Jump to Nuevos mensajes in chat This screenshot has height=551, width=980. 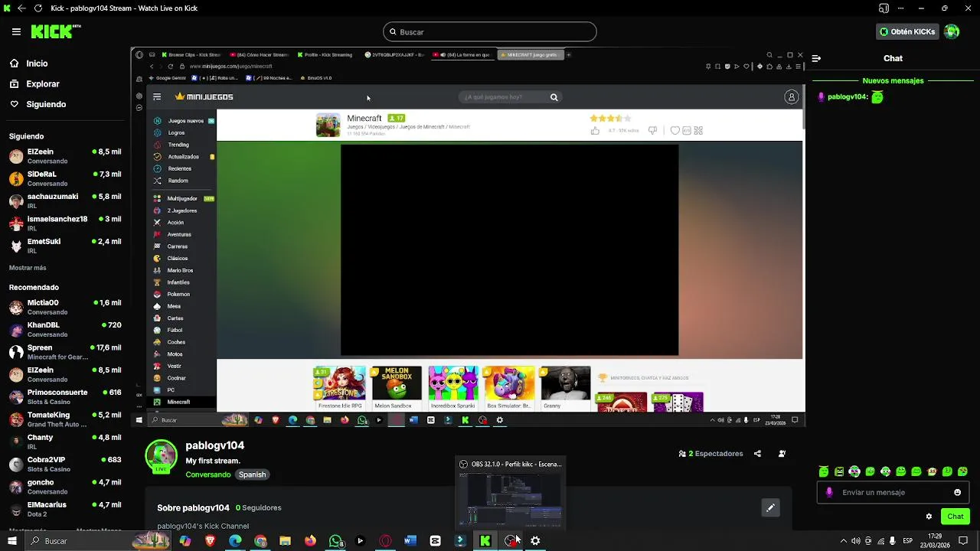[893, 80]
